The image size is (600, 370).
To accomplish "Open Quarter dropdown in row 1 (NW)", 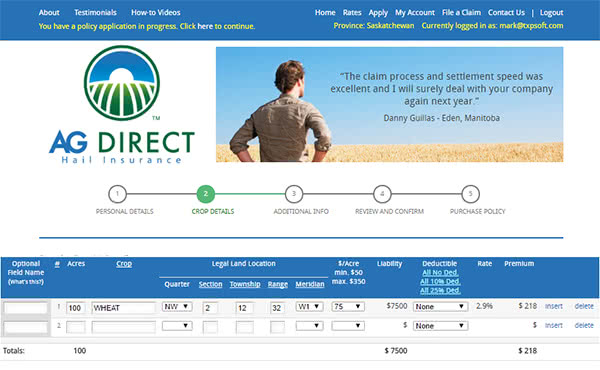I will click(x=177, y=306).
